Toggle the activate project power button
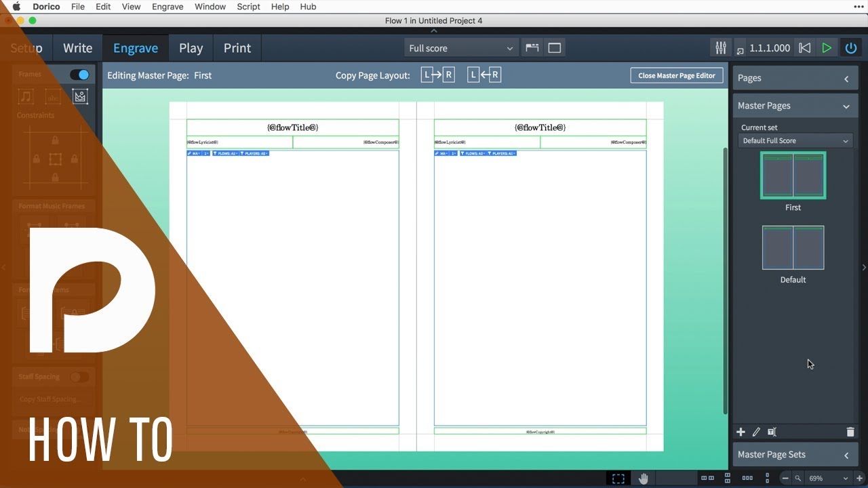This screenshot has width=868, height=488. (851, 48)
